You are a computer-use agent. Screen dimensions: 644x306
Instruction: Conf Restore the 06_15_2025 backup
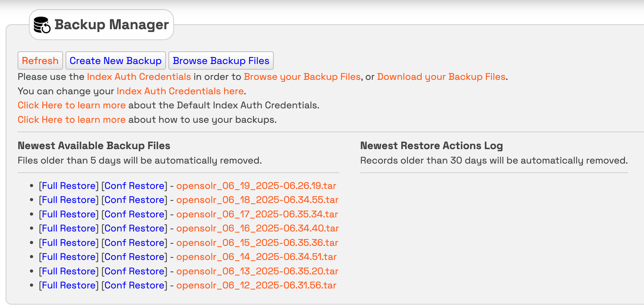tap(135, 243)
